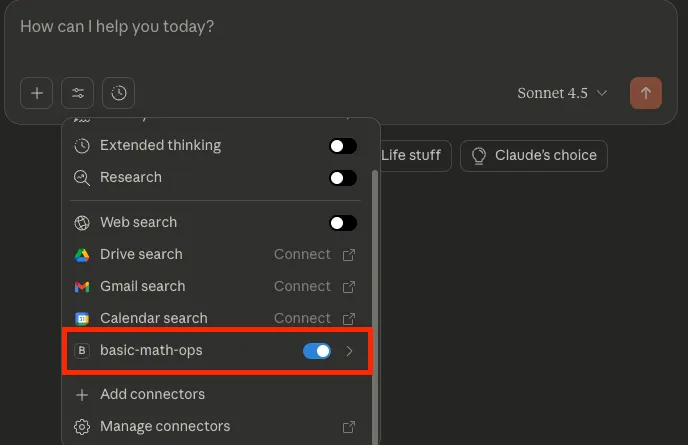Click the 'How can I help you today?' input

300,27
